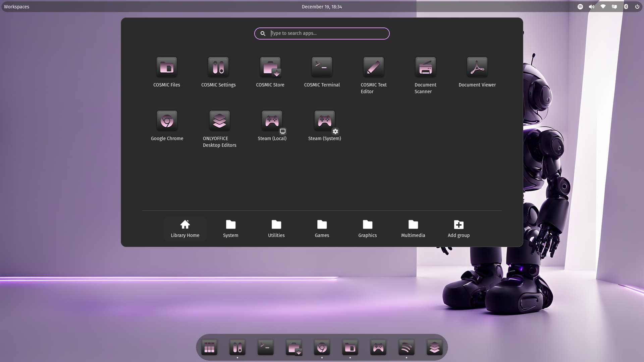Focus the Type to search apps field

pyautogui.click(x=322, y=34)
